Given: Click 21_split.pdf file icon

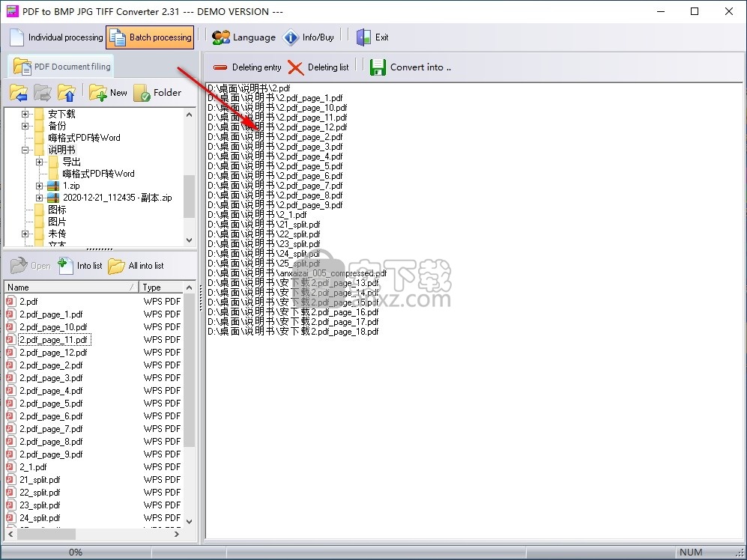Looking at the screenshot, I should (10, 480).
